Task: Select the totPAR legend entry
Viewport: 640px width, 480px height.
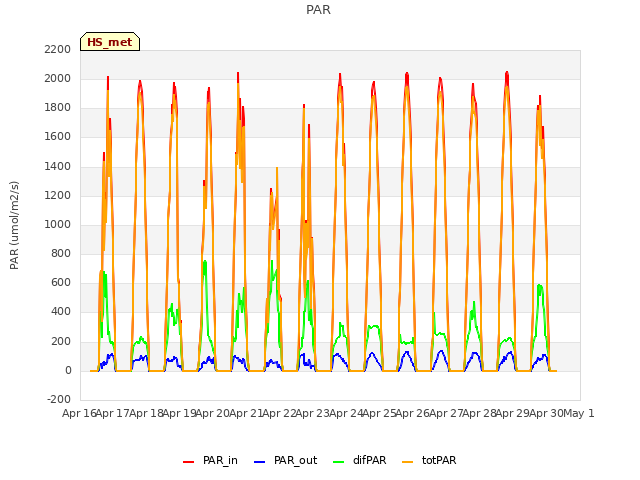Action: [429, 460]
